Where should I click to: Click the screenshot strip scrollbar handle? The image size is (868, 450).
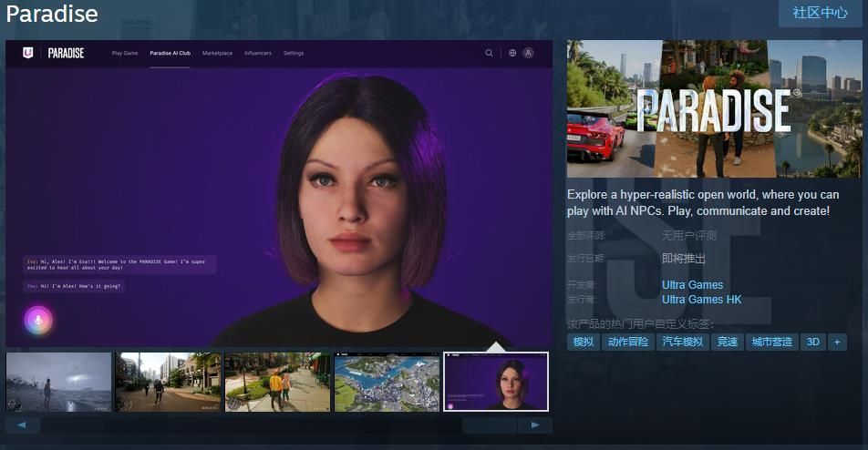tap(490, 425)
